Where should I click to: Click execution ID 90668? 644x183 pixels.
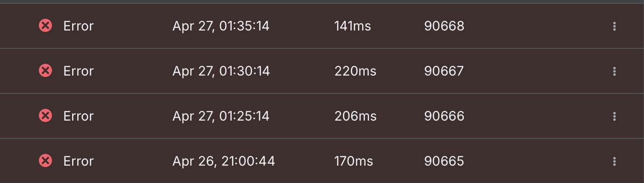pos(444,26)
